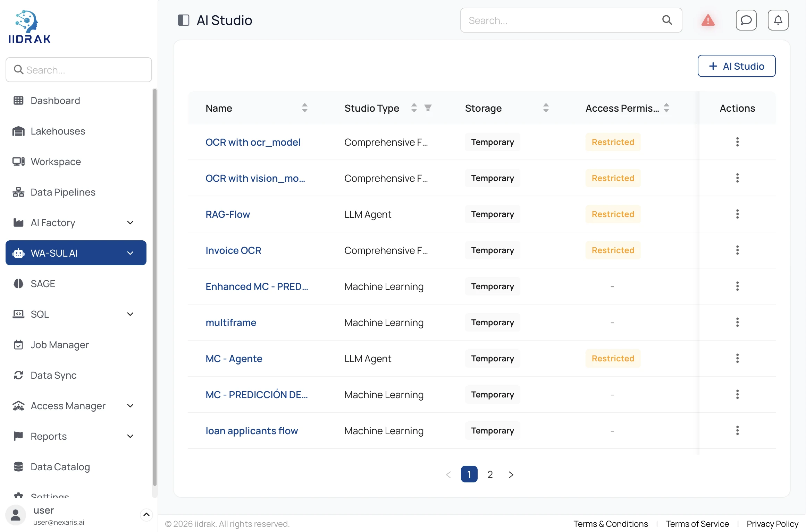This screenshot has width=806, height=532.
Task: Open Lakehouses from sidebar
Action: 76,131
